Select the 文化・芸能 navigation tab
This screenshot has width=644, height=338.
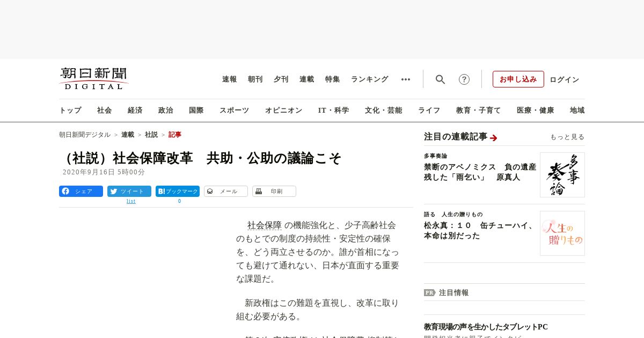click(x=384, y=111)
